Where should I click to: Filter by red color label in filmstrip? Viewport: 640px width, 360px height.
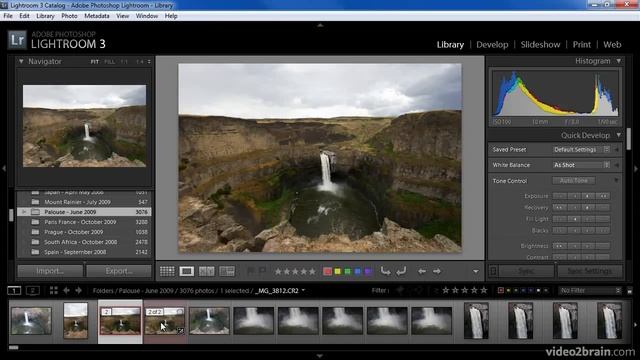[x=500, y=291]
